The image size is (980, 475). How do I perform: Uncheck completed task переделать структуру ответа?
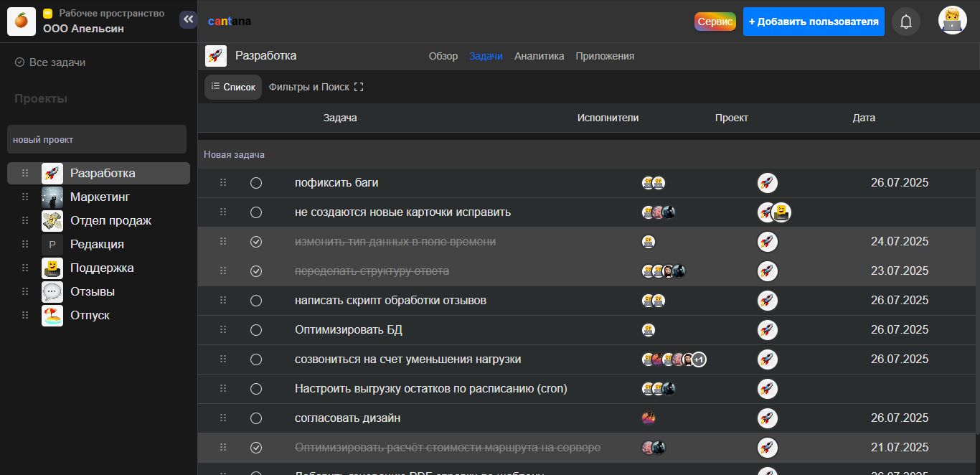coord(256,271)
